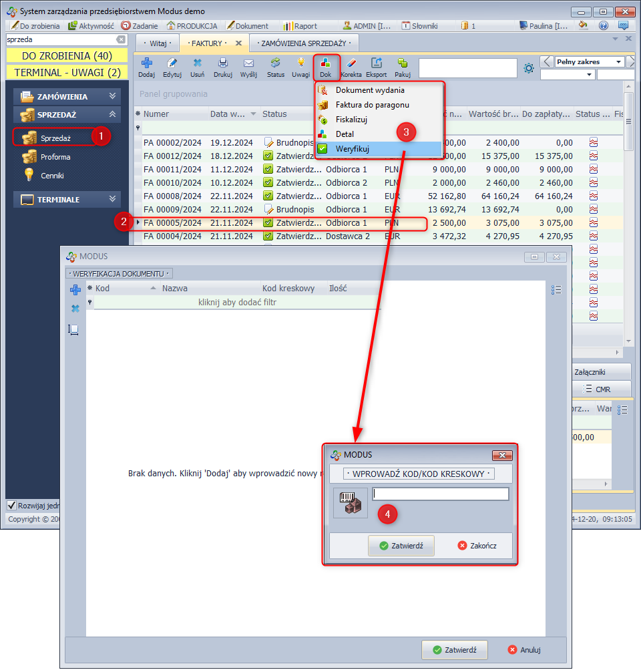Switch to ZAMÓWIENIA SPRZEDAŻY tab

303,43
